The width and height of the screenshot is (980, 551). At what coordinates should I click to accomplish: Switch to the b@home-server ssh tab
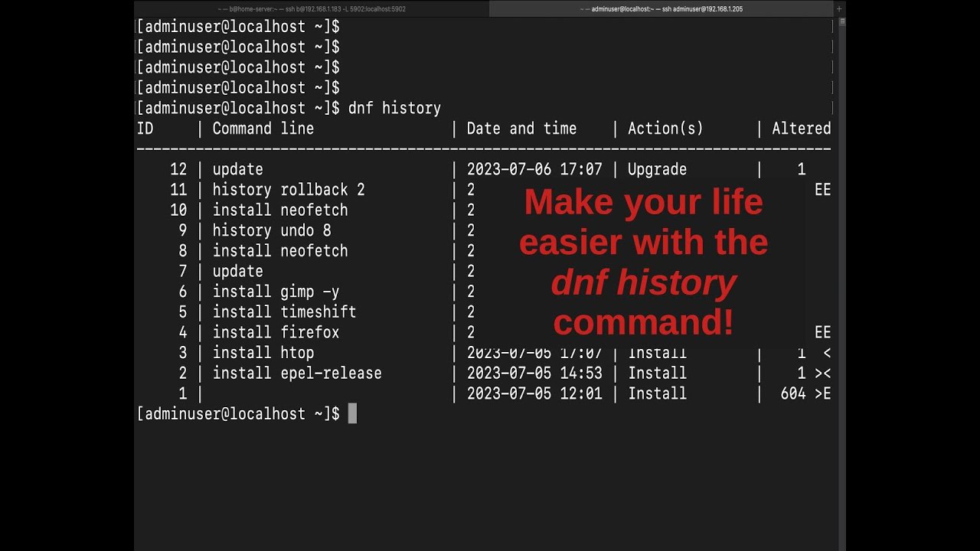pyautogui.click(x=312, y=8)
